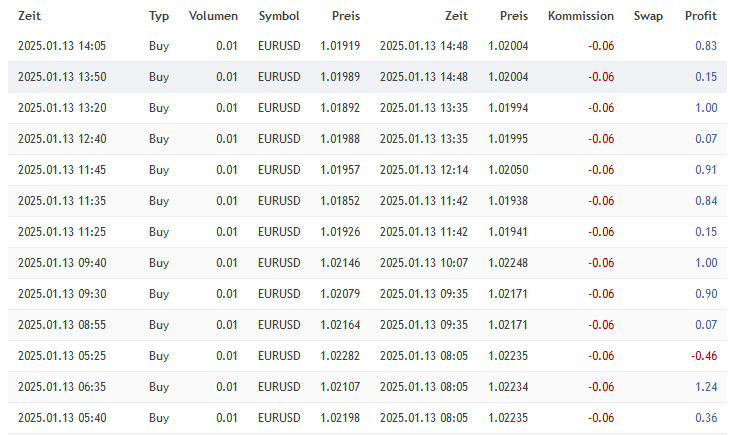Select the trade opened at 13:20

(x=62, y=108)
